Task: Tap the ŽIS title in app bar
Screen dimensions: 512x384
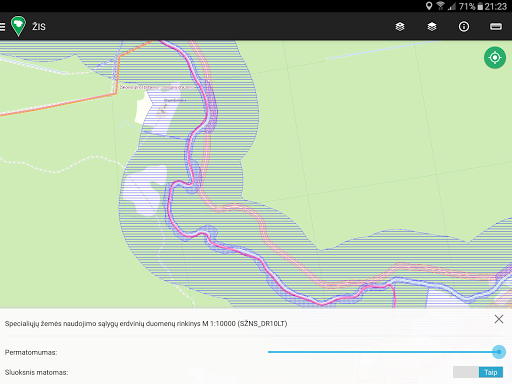Action: click(x=39, y=27)
